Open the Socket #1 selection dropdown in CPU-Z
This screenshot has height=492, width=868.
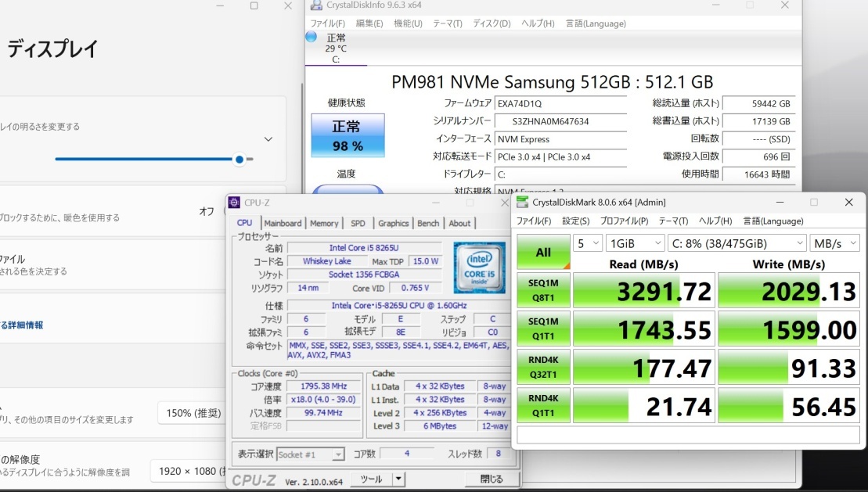coord(310,454)
